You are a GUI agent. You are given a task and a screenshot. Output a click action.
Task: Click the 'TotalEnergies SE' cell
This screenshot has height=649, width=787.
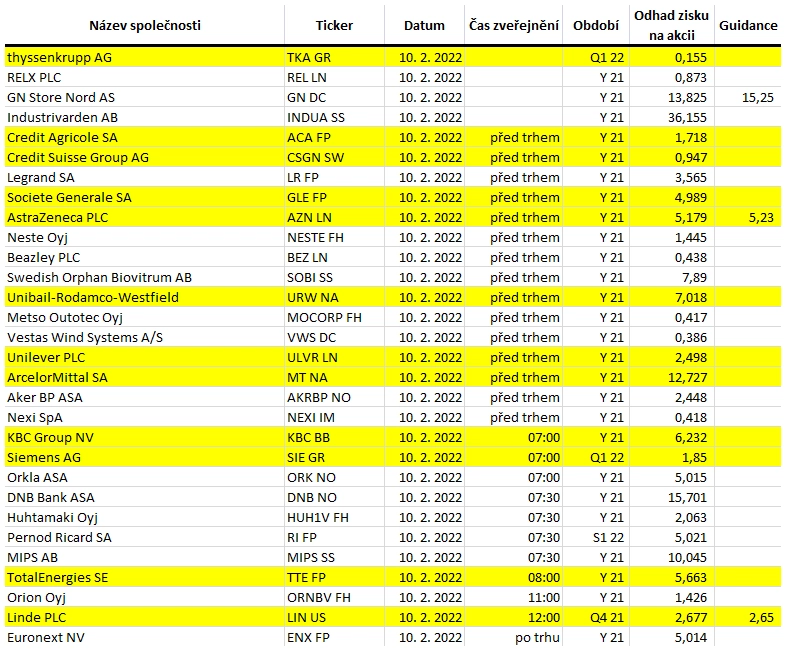click(x=145, y=578)
